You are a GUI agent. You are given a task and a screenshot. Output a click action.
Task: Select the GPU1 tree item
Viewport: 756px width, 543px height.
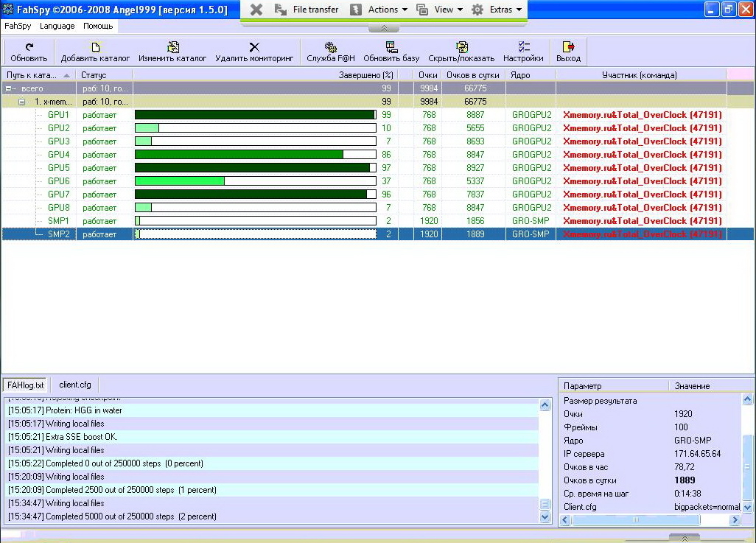(x=58, y=115)
